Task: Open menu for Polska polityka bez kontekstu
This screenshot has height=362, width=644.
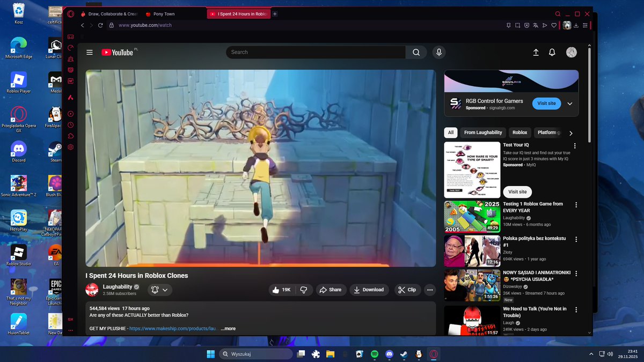Action: 576,239
